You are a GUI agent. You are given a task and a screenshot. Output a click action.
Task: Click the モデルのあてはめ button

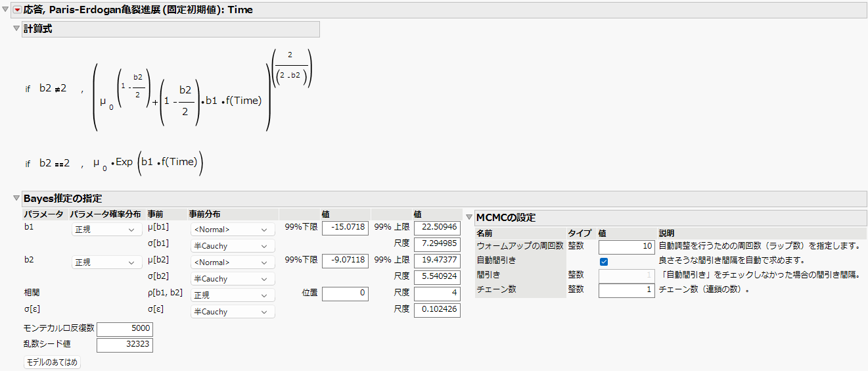pos(52,362)
